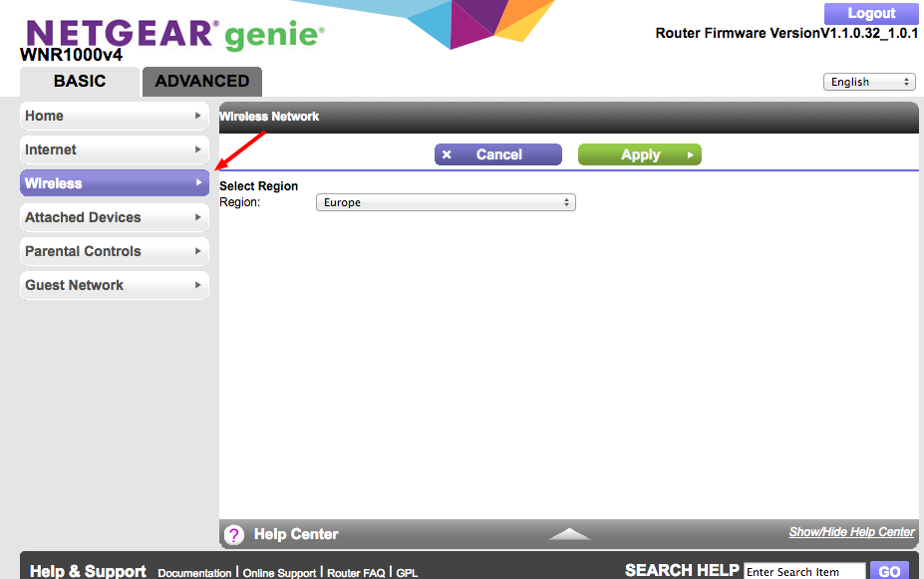Open the Attached Devices menu item
The width and height of the screenshot is (924, 579).
click(115, 217)
